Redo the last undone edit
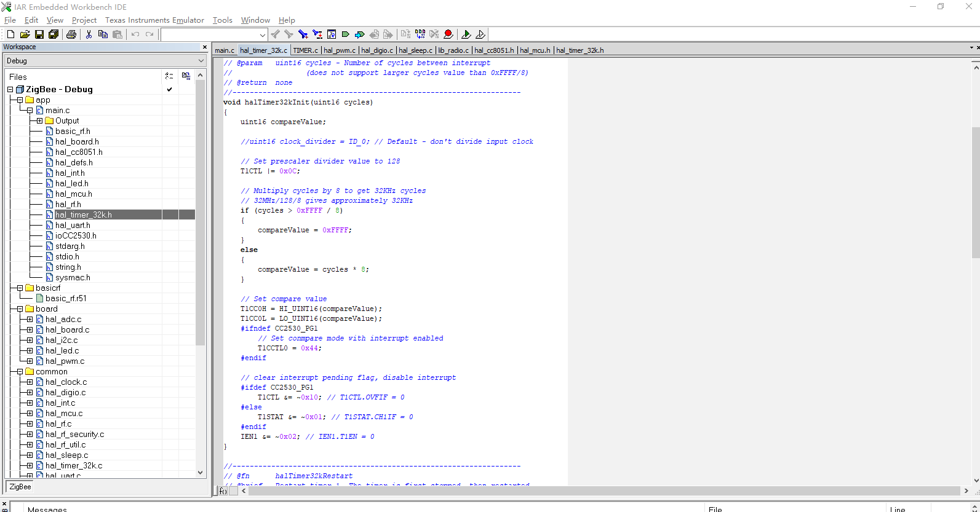Screen dimensions: 980x512 click(x=149, y=34)
